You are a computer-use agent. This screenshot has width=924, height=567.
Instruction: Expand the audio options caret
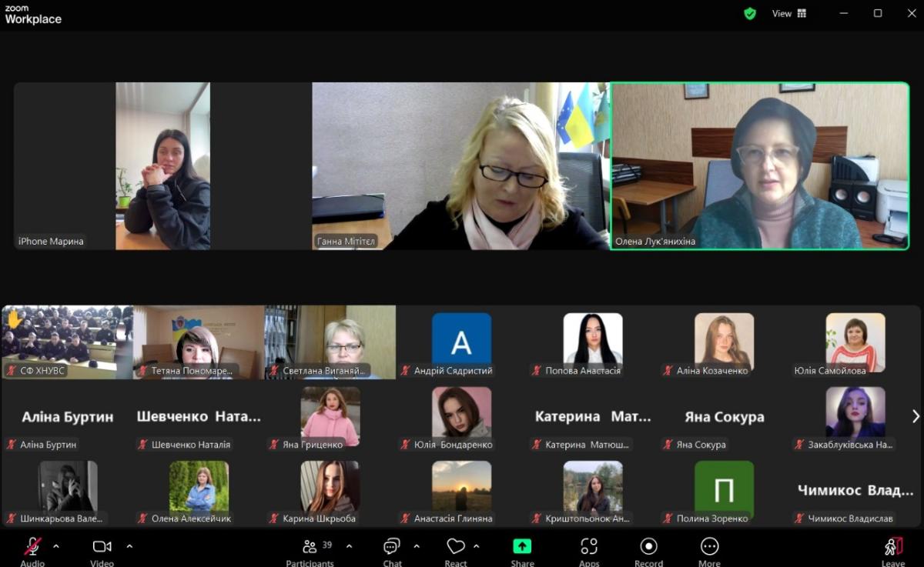(56, 546)
